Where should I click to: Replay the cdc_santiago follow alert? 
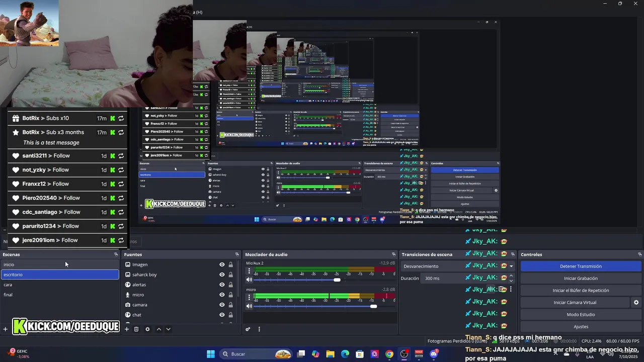click(121, 212)
